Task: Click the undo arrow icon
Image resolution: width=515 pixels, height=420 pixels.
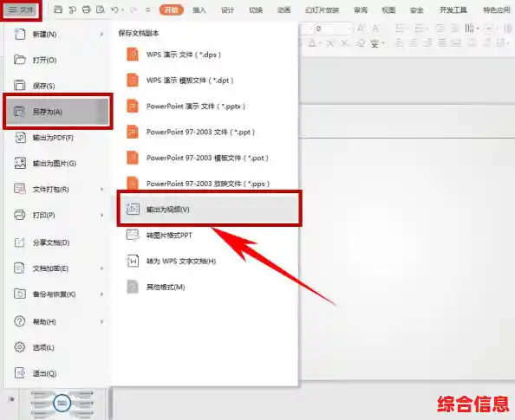Action: pyautogui.click(x=114, y=10)
